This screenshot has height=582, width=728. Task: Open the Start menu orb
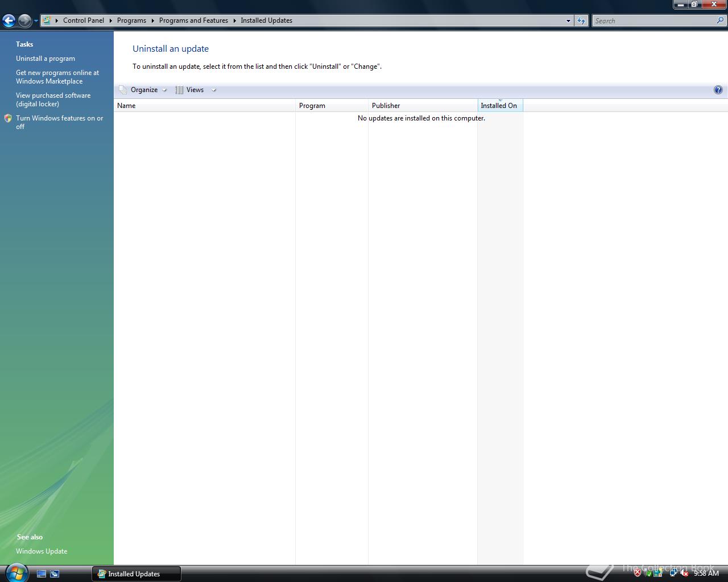16,572
